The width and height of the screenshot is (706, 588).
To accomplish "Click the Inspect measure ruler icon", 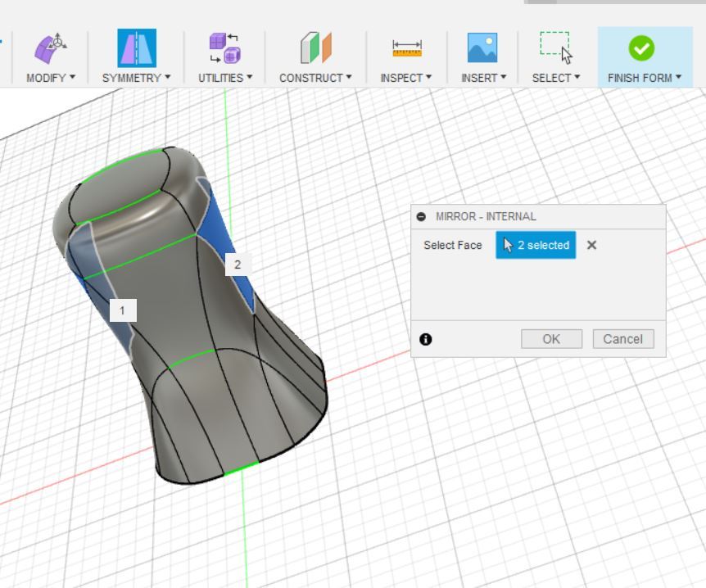I will (x=406, y=48).
